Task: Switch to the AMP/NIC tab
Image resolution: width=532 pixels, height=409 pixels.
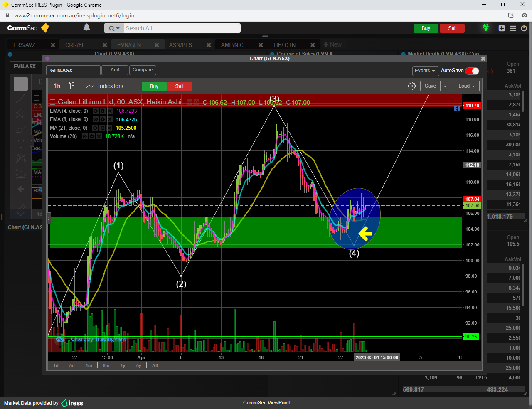Action: tap(232, 45)
